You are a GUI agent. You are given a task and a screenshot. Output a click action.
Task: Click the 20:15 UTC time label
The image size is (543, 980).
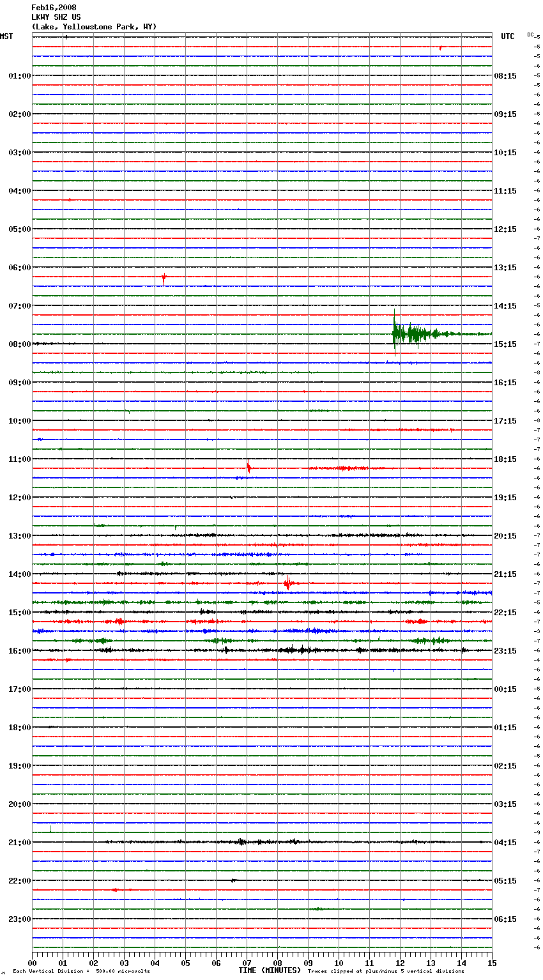tap(505, 536)
